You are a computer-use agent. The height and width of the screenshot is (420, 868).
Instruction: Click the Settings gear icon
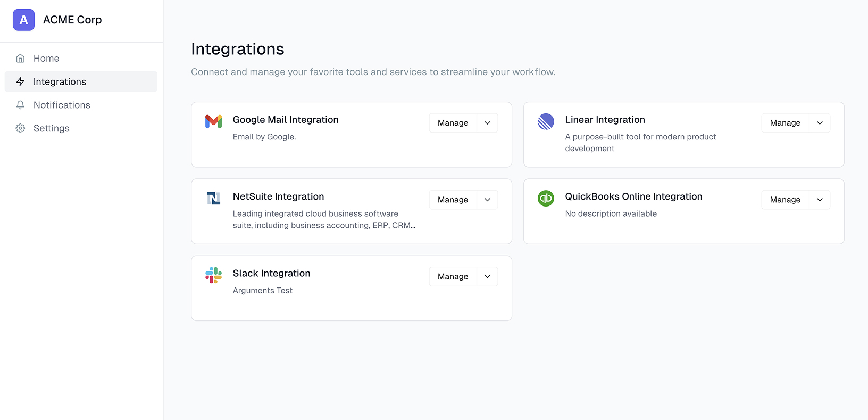20,128
